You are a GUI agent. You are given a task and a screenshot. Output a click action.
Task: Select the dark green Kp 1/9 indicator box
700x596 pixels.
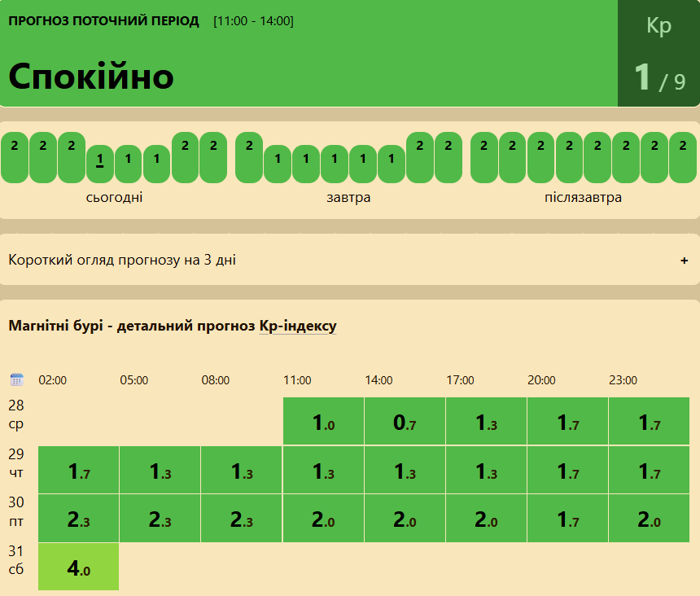click(x=658, y=53)
